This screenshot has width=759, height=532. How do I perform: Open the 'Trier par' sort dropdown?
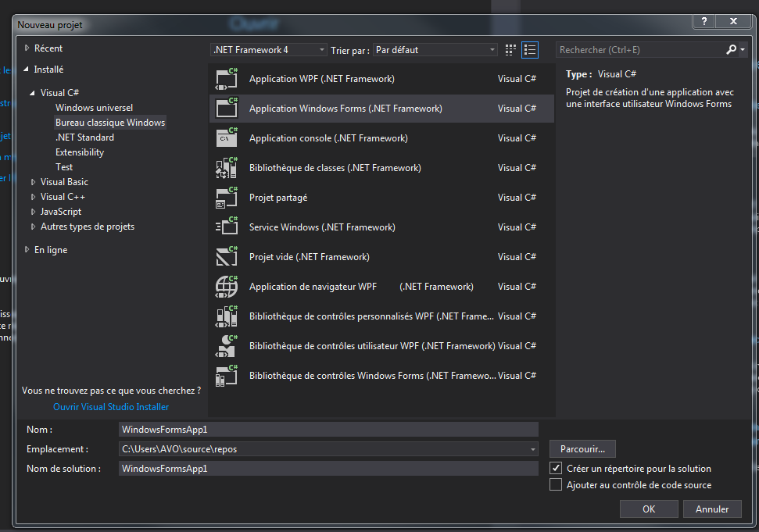435,50
